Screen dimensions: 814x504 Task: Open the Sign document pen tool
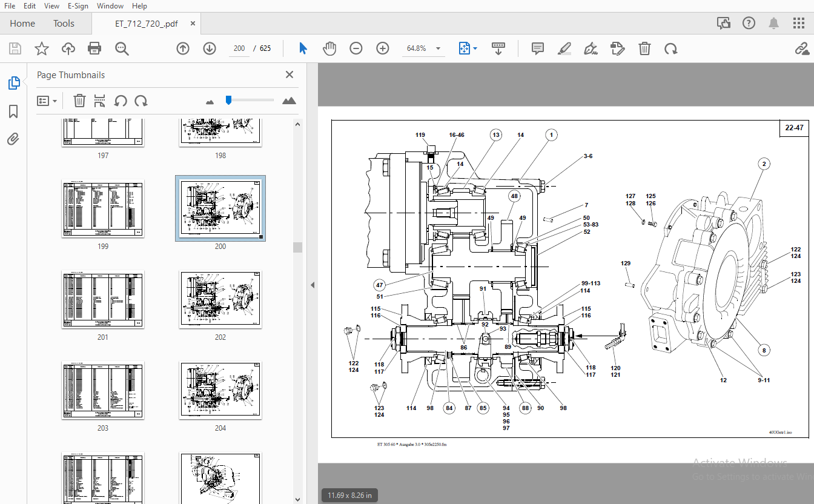tap(591, 48)
